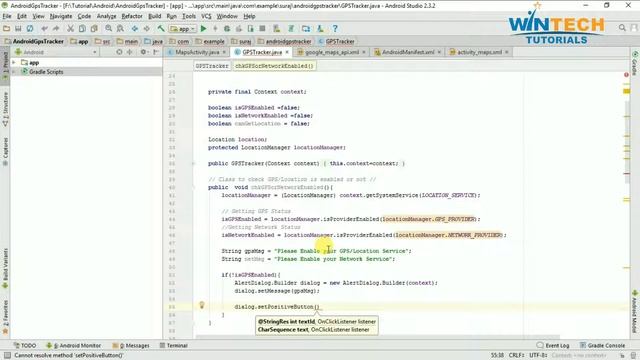The height and width of the screenshot is (360, 640).
Task: Click the Copy toolbar icon
Action: pyautogui.click(x=82, y=29)
